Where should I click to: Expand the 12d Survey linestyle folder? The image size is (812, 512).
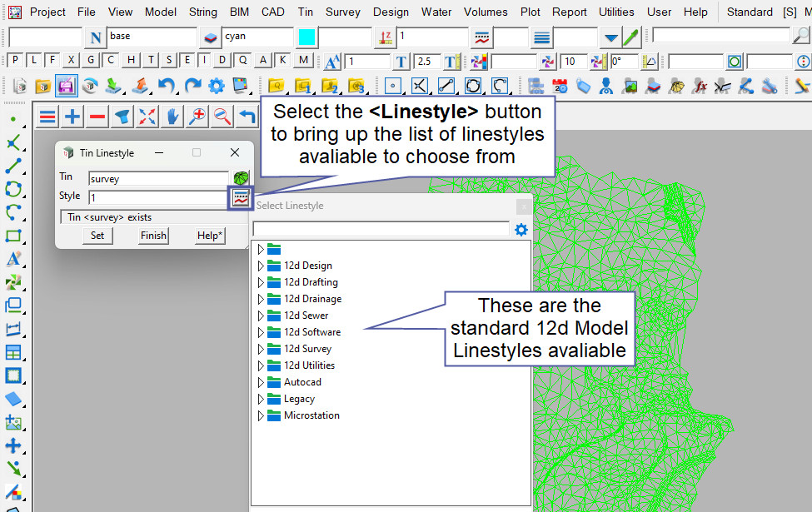pos(261,349)
